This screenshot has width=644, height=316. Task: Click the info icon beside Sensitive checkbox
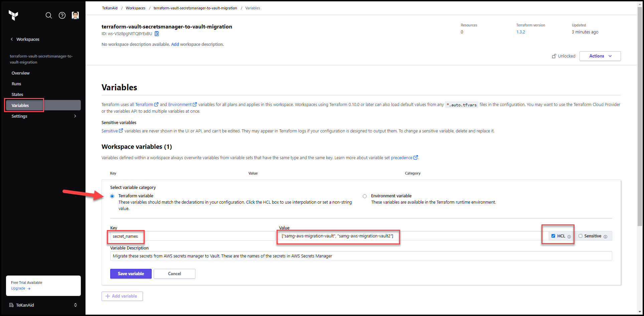click(606, 236)
